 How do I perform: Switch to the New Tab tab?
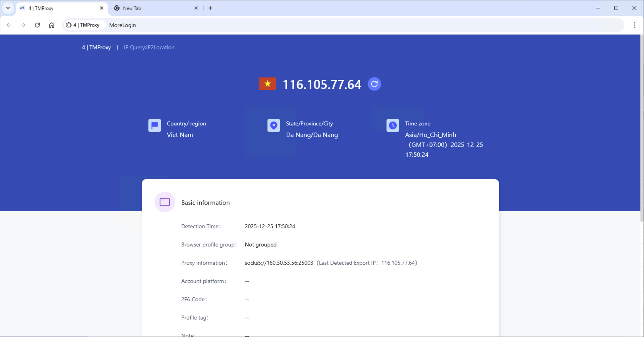151,8
